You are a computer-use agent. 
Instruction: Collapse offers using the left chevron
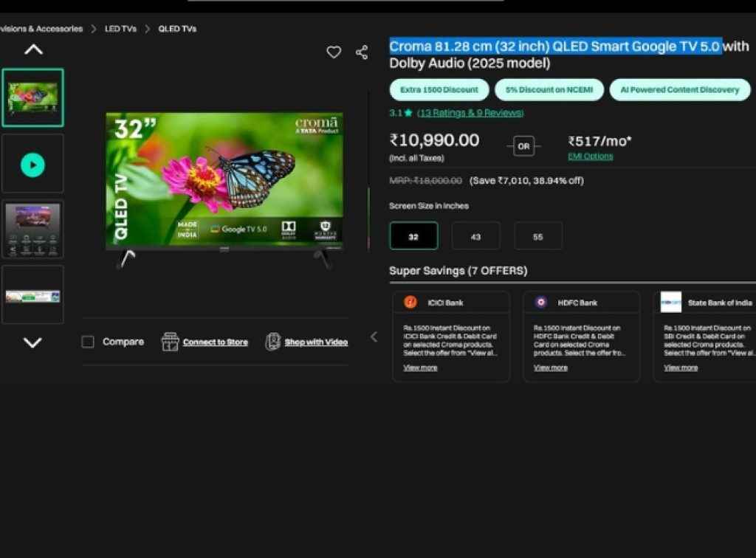pos(374,337)
